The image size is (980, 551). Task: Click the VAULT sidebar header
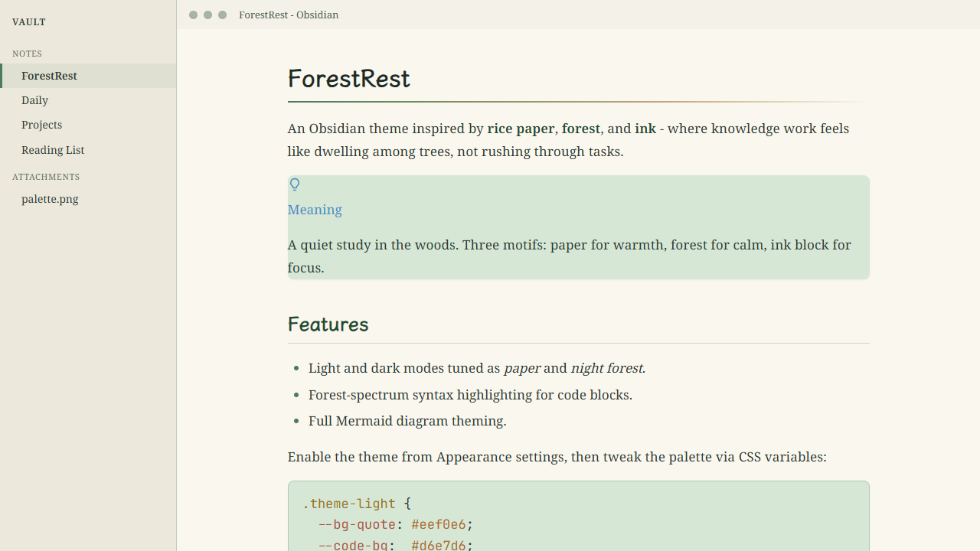click(x=29, y=22)
